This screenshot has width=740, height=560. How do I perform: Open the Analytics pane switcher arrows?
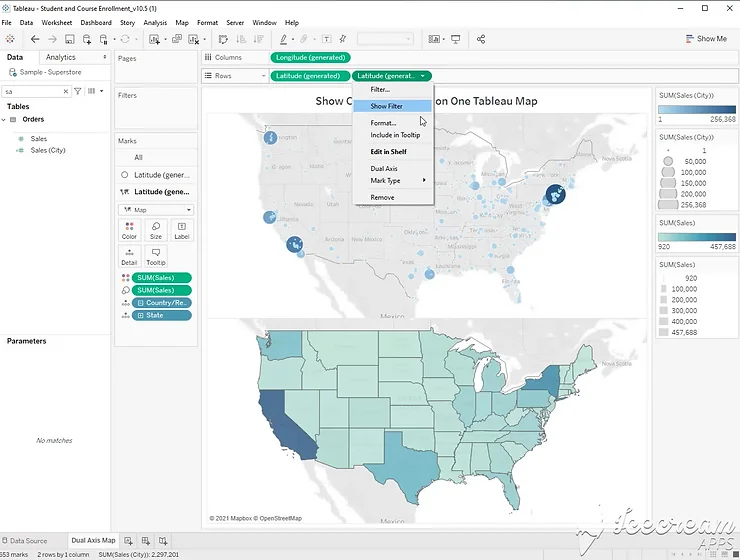[x=105, y=57]
